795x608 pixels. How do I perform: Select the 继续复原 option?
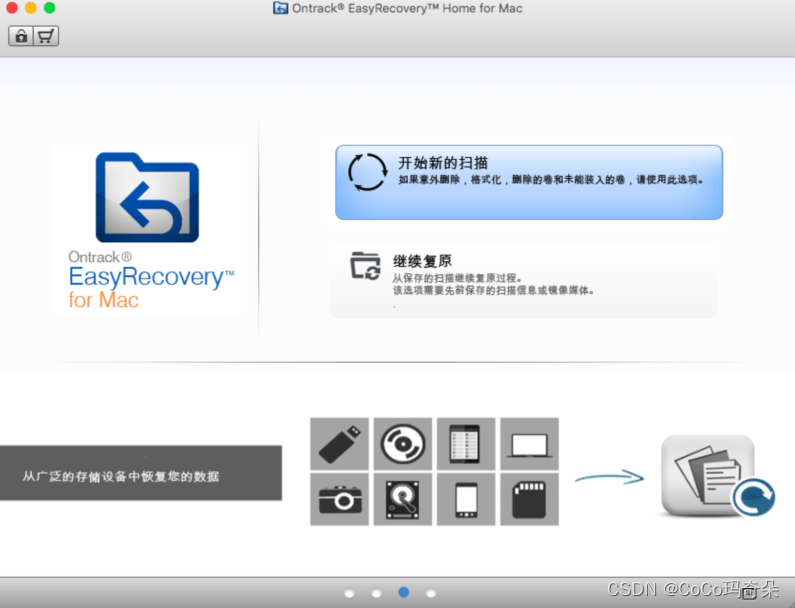(523, 281)
